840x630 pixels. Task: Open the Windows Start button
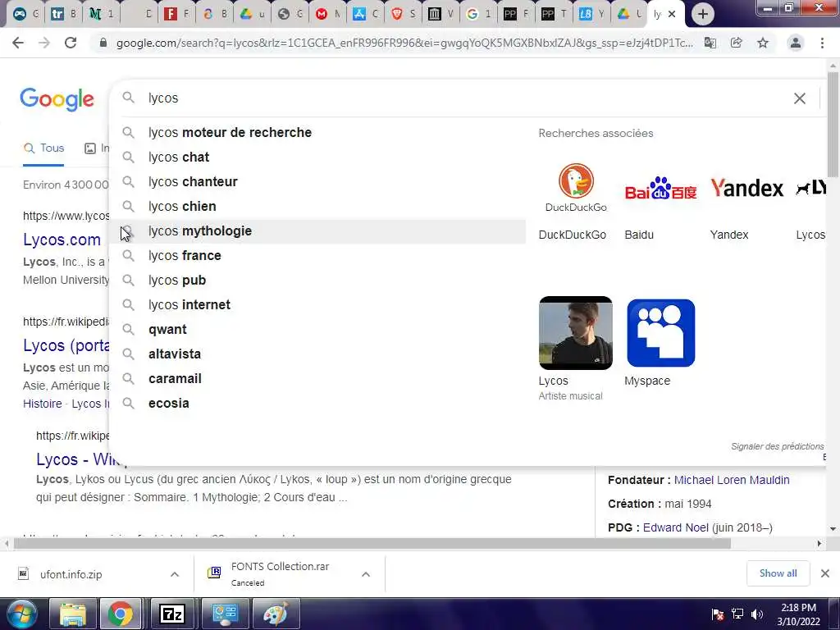pos(21,614)
